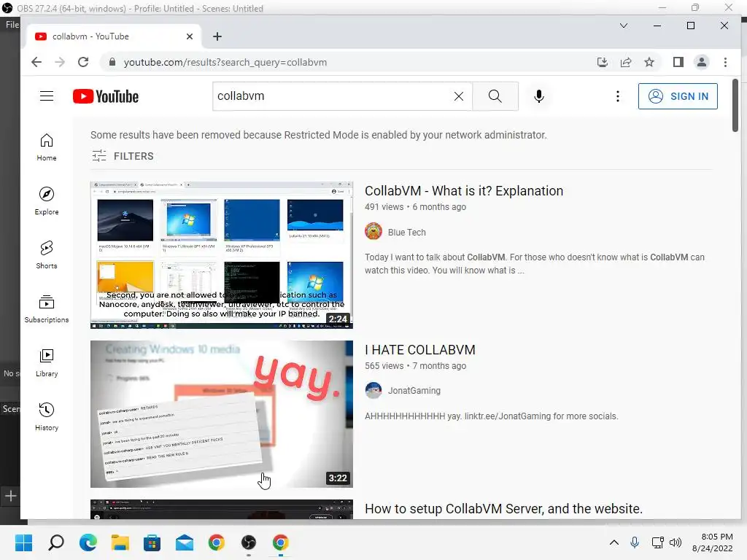Click JonatGaming channel avatar
The height and width of the screenshot is (560, 747).
(x=373, y=391)
